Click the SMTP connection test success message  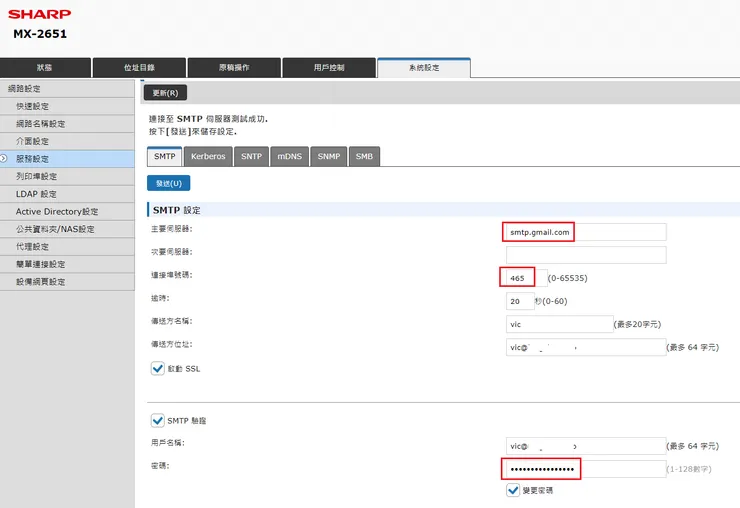coord(208,119)
